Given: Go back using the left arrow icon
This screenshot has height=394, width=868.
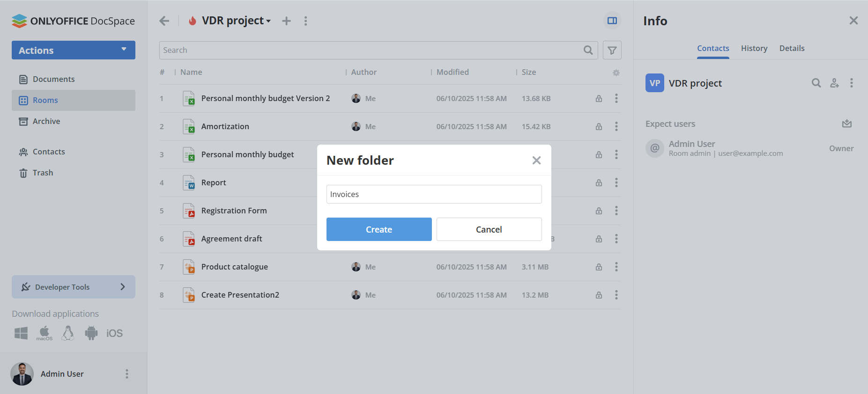Looking at the screenshot, I should (x=164, y=21).
